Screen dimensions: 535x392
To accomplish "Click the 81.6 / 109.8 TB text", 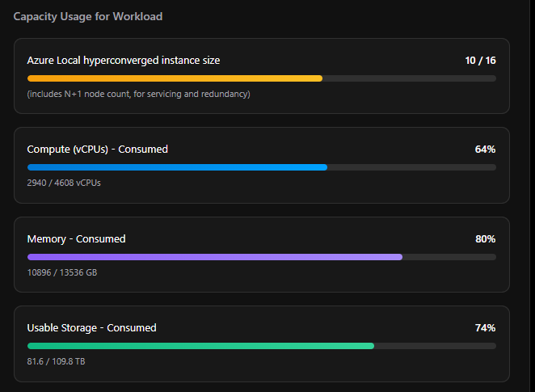I will coord(57,361).
